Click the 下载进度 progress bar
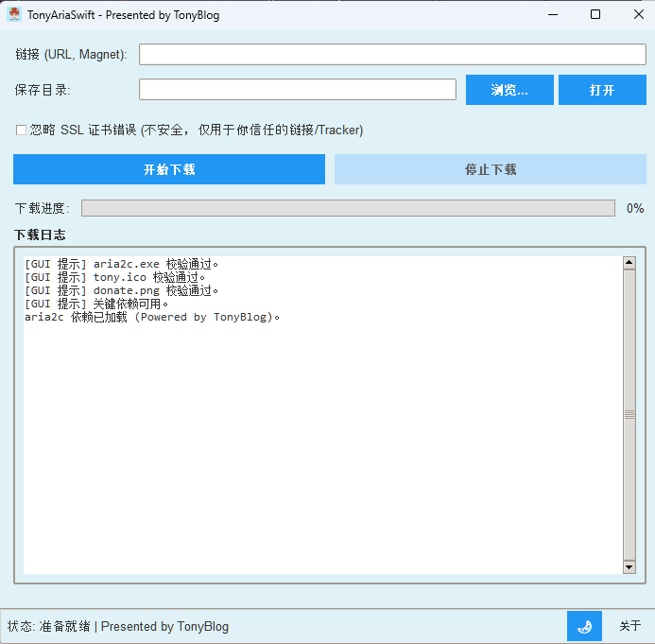This screenshot has width=655, height=644. coord(348,208)
